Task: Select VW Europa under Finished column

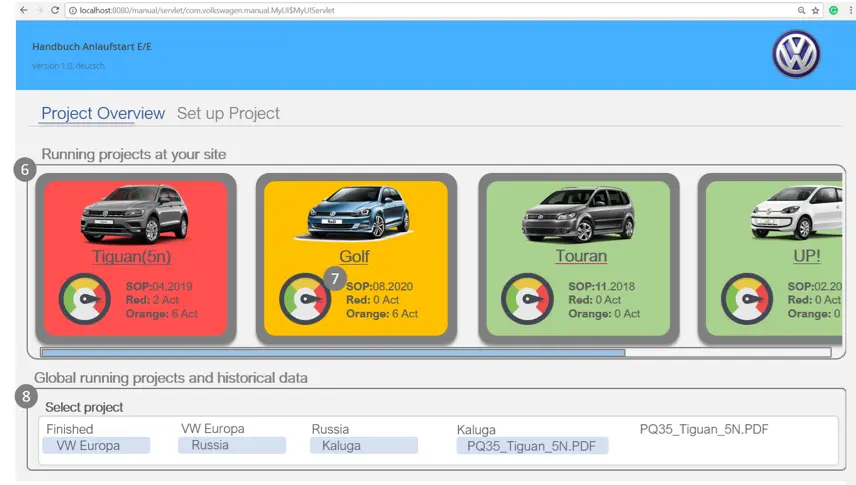Action: pyautogui.click(x=96, y=446)
